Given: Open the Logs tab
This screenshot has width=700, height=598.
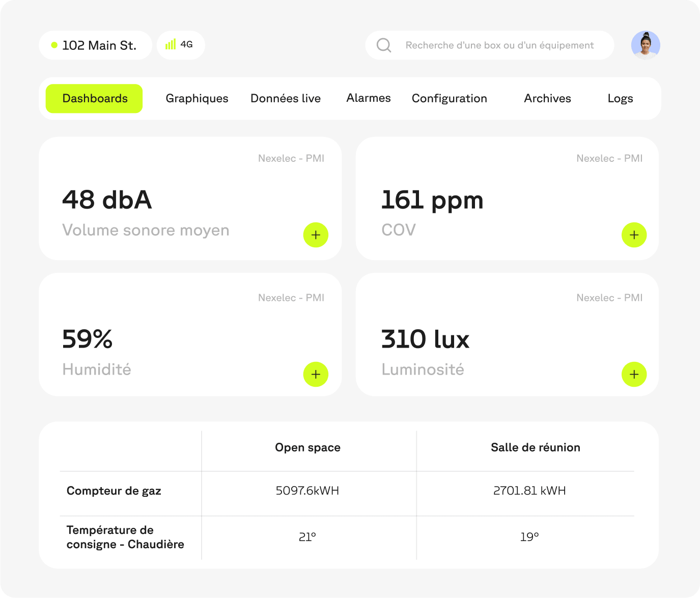Looking at the screenshot, I should coord(620,98).
